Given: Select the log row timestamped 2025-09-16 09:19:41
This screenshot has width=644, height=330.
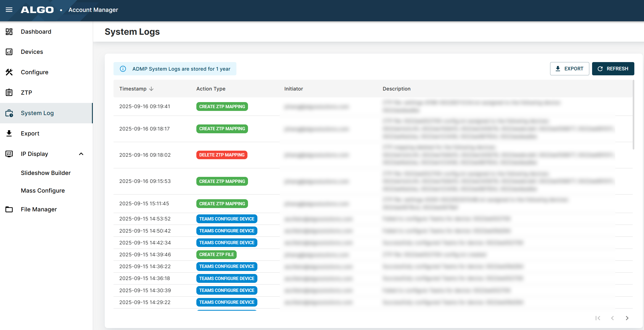Looking at the screenshot, I should coord(373,107).
